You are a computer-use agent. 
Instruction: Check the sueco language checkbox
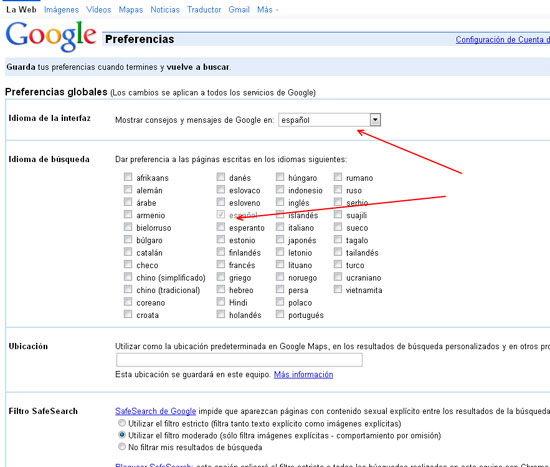click(338, 227)
